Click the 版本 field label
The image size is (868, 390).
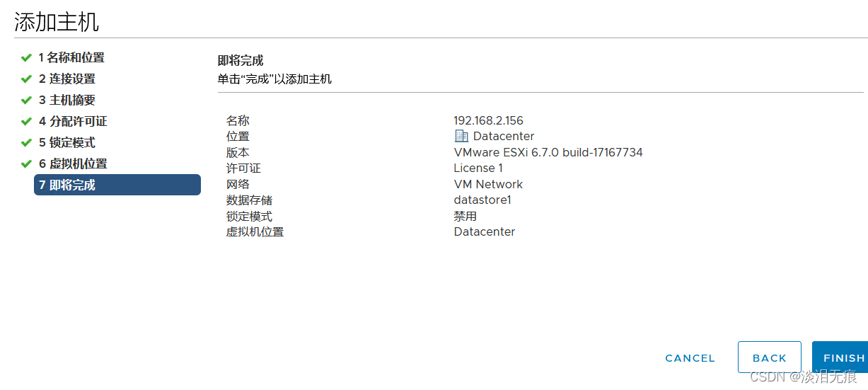tap(238, 152)
